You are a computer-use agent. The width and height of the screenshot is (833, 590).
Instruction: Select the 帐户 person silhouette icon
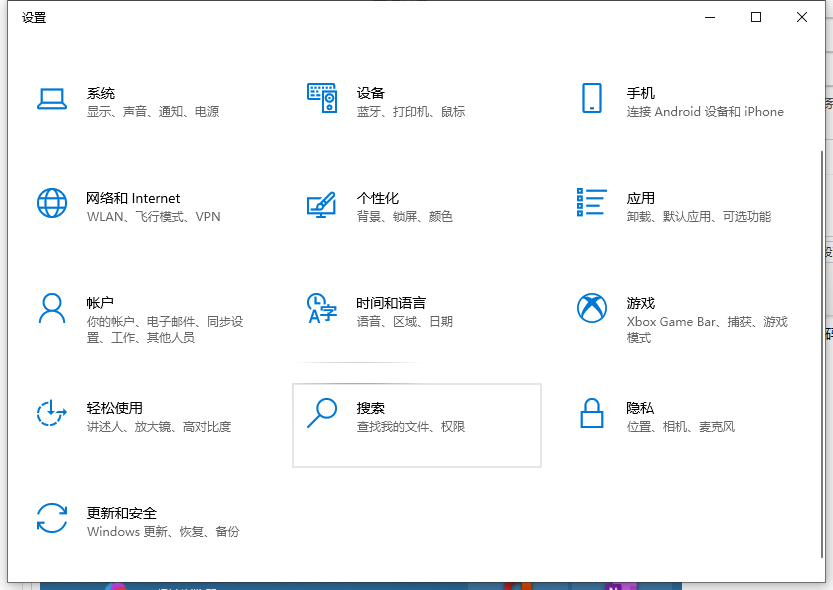(x=52, y=308)
